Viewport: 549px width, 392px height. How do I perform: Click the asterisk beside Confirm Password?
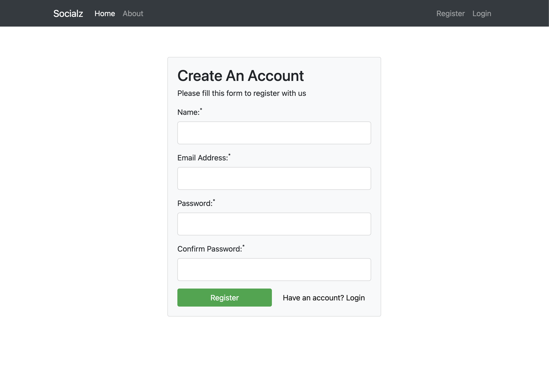point(243,246)
